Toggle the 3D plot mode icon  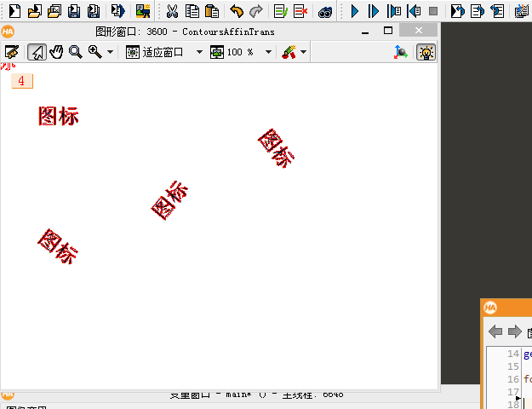(x=401, y=52)
